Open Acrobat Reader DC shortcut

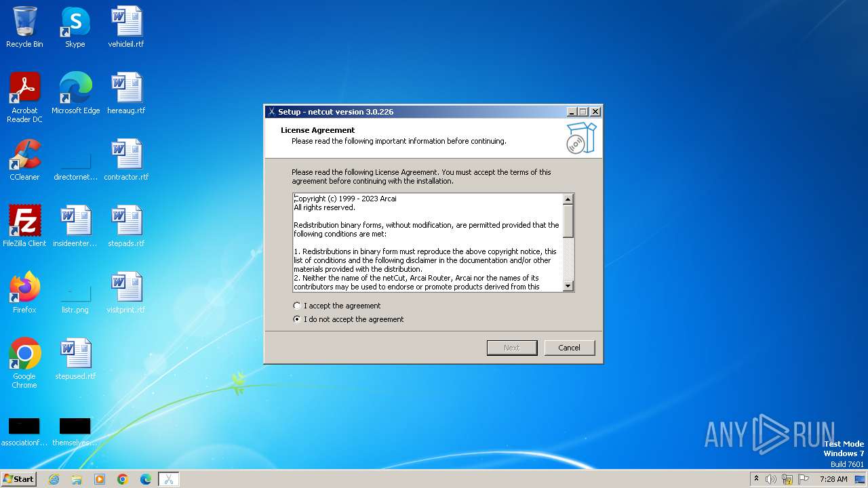pos(24,97)
